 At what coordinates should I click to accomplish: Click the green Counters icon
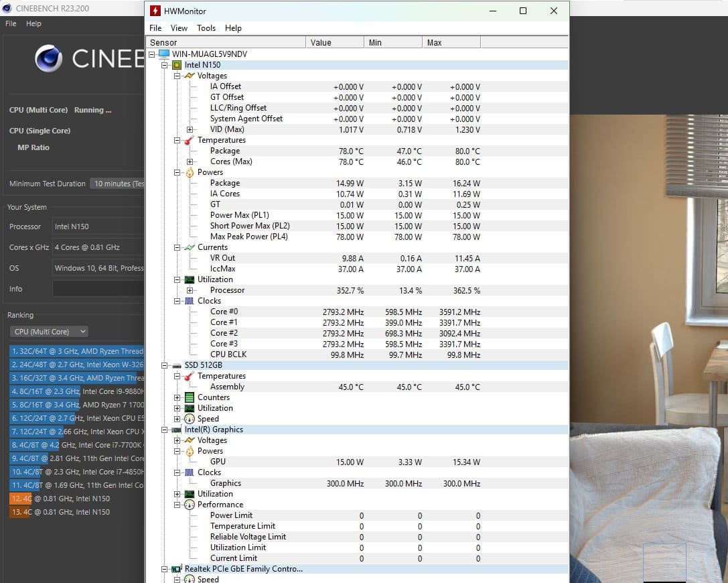pos(190,397)
